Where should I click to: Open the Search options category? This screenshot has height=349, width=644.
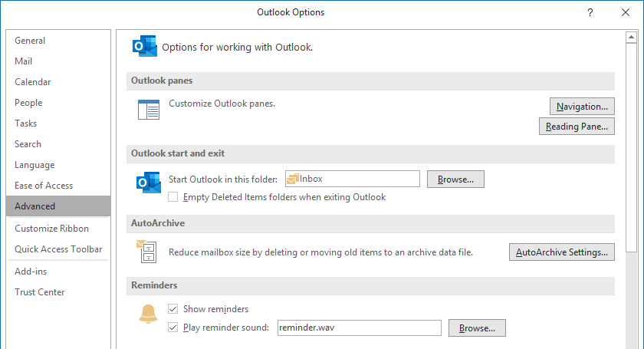click(58, 144)
